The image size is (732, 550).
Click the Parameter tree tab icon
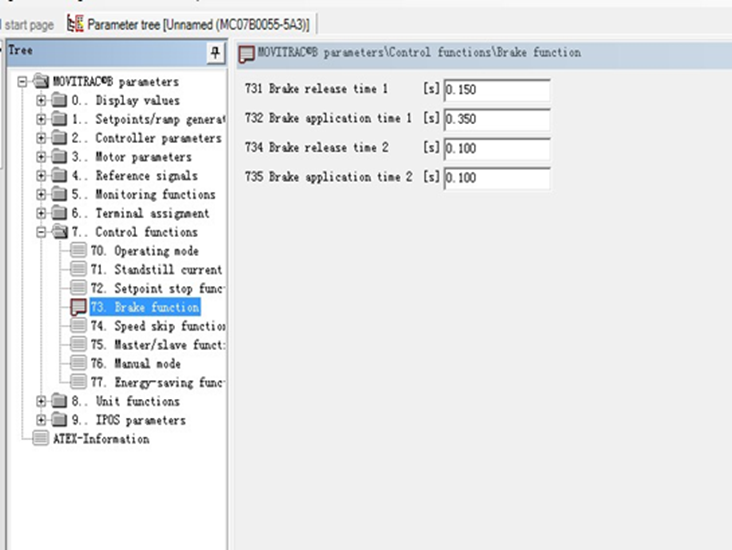pos(75,23)
